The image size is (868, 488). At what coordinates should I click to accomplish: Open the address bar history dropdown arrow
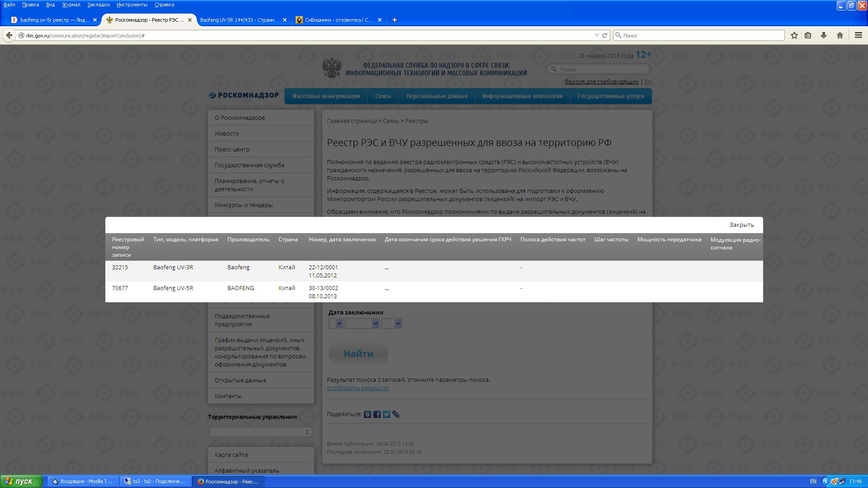coord(596,35)
